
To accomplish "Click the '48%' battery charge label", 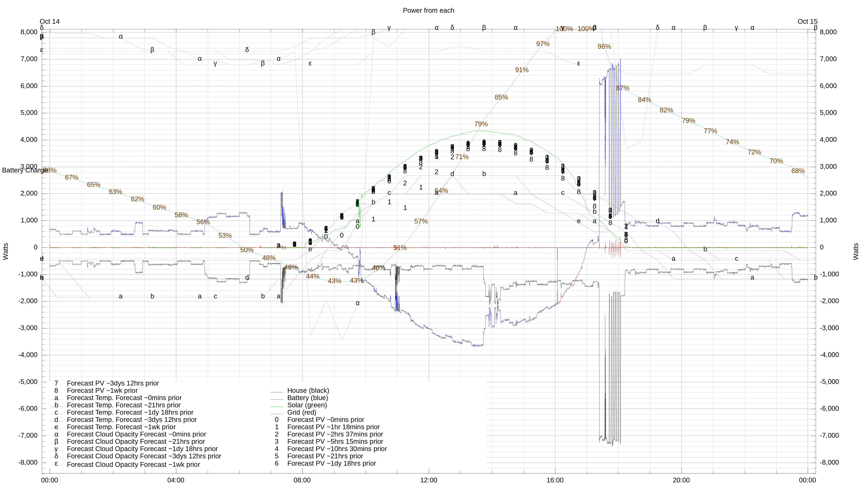I will (x=269, y=258).
